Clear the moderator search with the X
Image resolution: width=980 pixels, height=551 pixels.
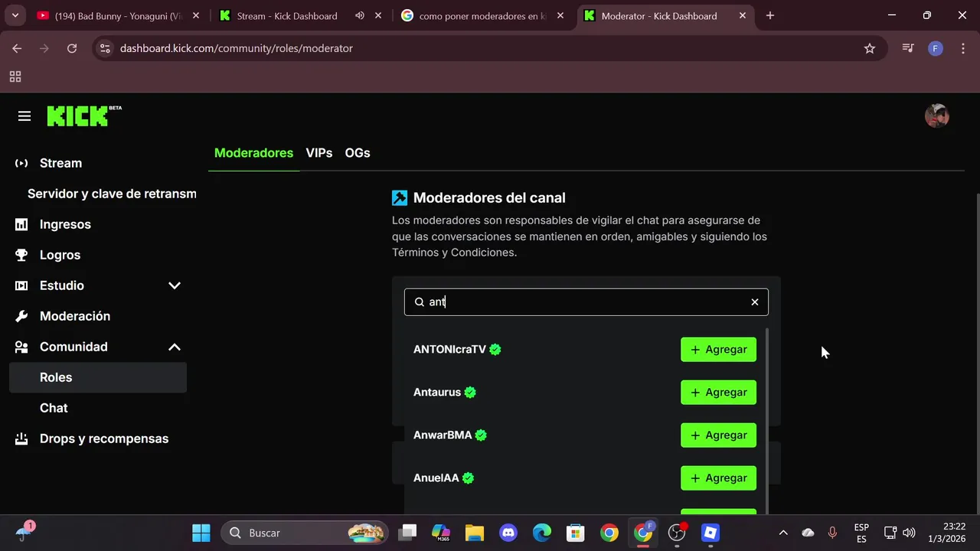(755, 302)
